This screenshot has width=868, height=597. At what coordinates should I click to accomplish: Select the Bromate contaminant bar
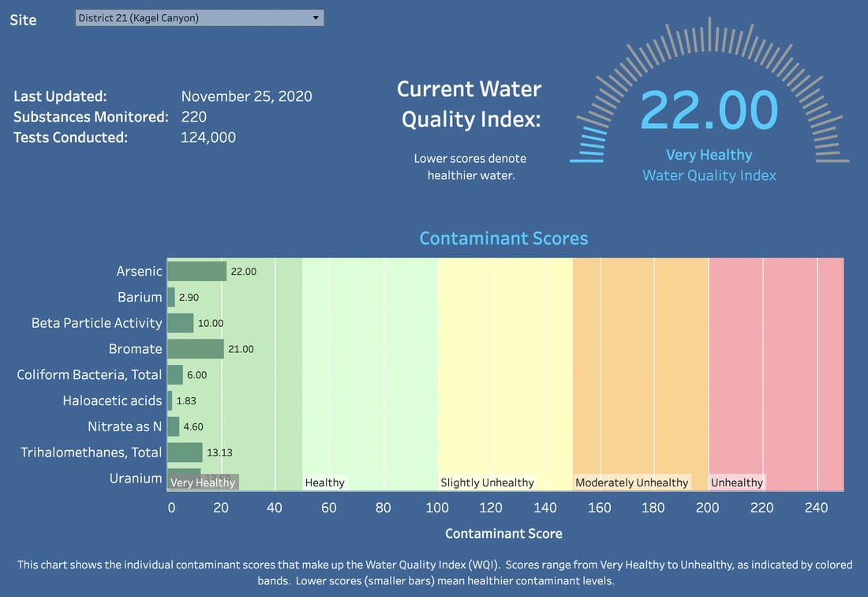pyautogui.click(x=196, y=349)
